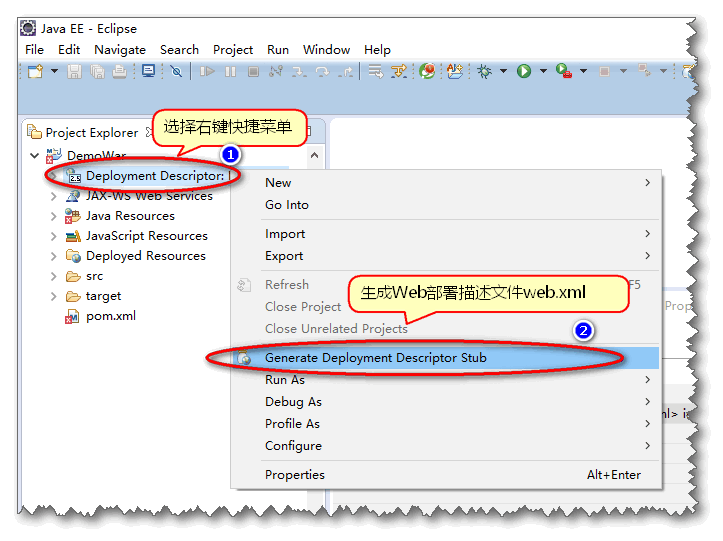723x541 pixels.
Task: Click the Use Step Filters icon
Action: coord(399,71)
